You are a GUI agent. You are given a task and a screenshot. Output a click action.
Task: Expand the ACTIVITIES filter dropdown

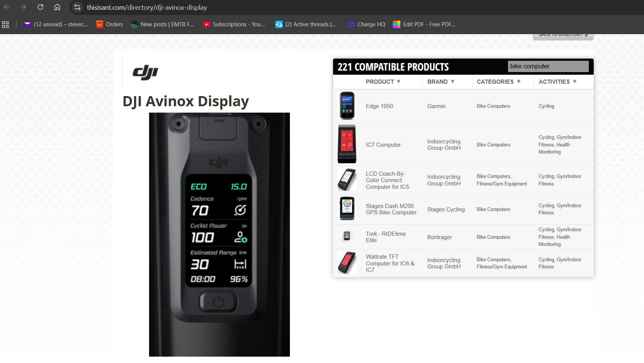(575, 81)
